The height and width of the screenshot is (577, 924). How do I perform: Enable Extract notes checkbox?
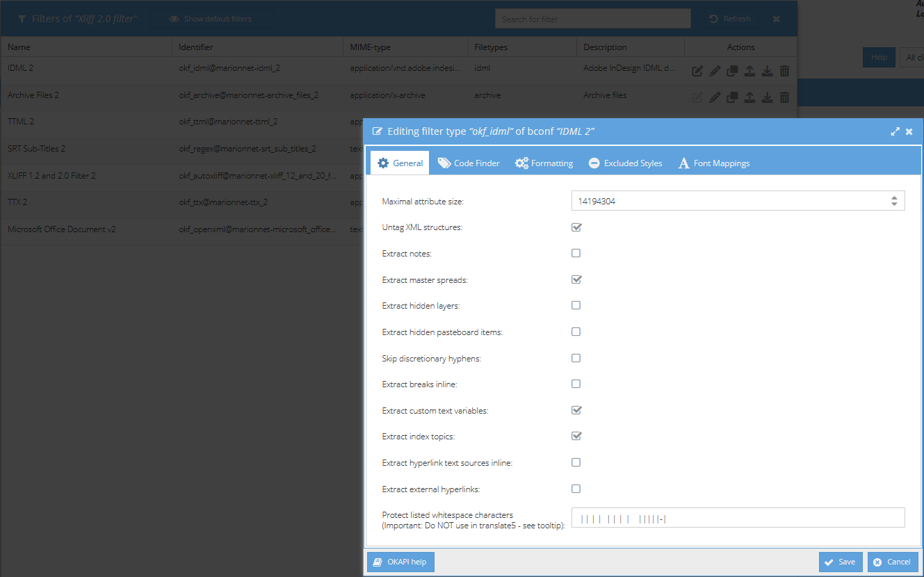pos(576,254)
